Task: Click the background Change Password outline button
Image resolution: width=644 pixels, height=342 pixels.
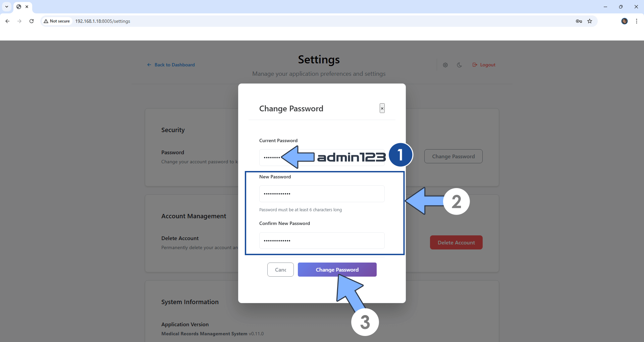Action: click(x=453, y=156)
